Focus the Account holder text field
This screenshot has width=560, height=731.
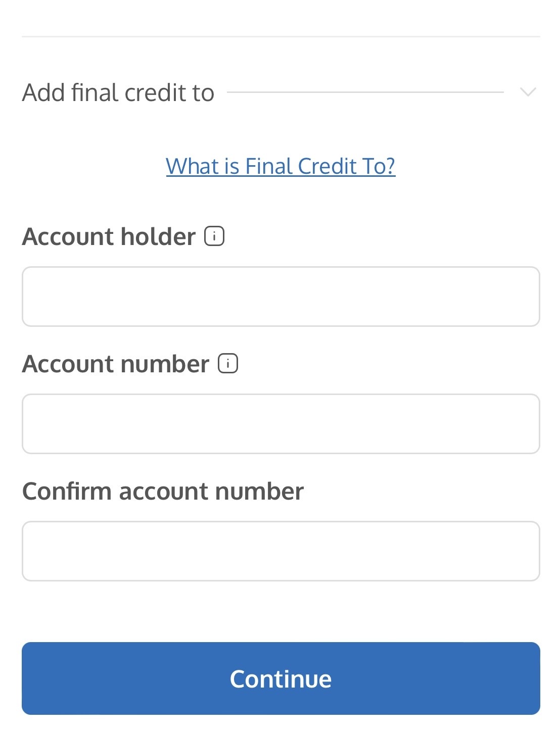click(281, 297)
